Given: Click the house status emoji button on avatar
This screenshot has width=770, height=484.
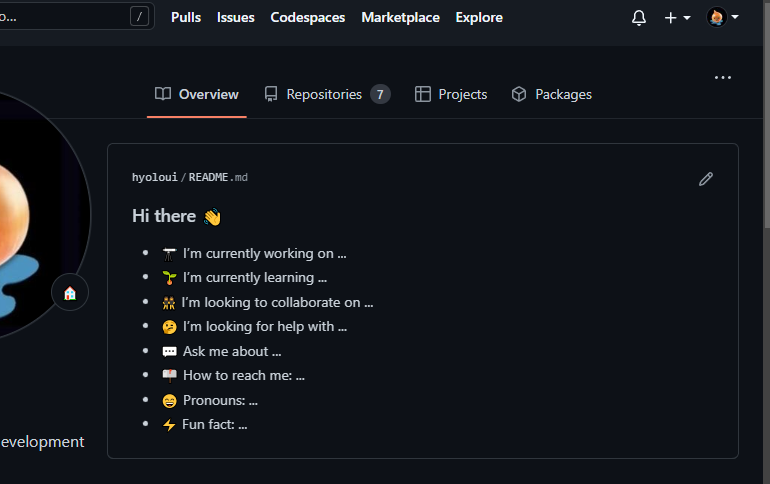Looking at the screenshot, I should [x=70, y=293].
